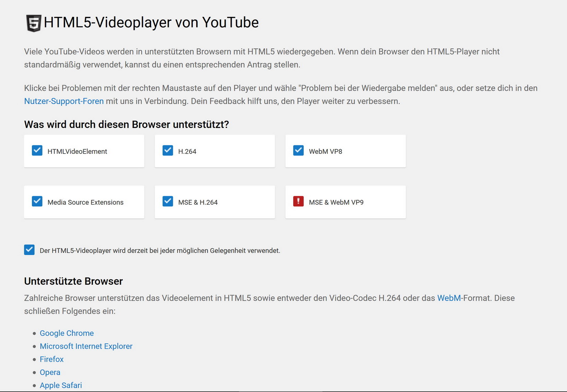Click the text Der HTML5-Videoplayer wird derzeit verwendet
The height and width of the screenshot is (392, 567).
pyautogui.click(x=160, y=251)
